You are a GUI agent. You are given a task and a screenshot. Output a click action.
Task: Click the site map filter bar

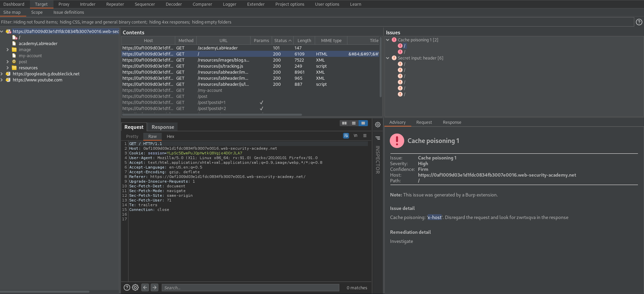click(317, 22)
